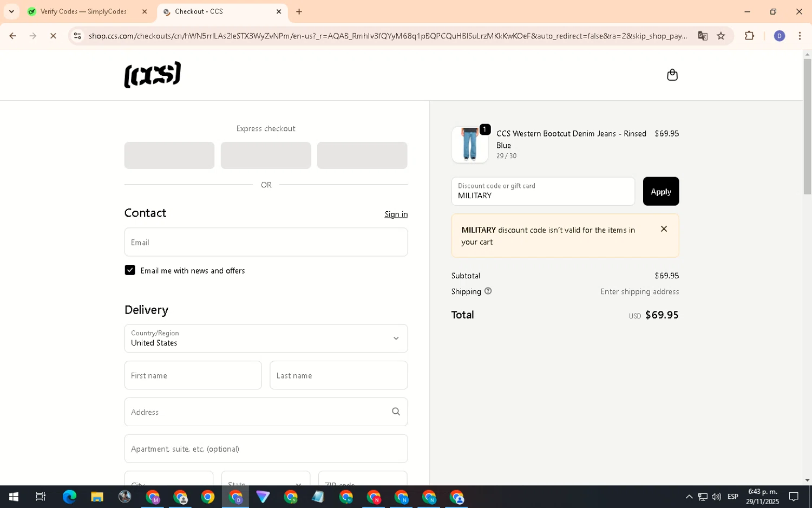This screenshot has height=508, width=812.
Task: Click the CCS Western Bootcut Denim Jeans title
Action: click(571, 139)
